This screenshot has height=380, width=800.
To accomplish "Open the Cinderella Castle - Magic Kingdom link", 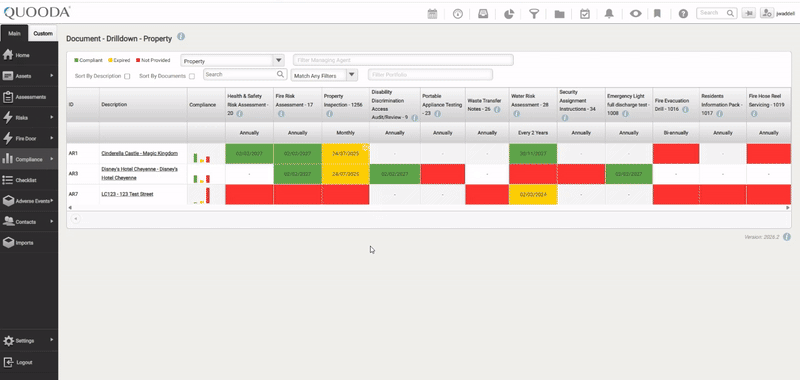I will (139, 153).
